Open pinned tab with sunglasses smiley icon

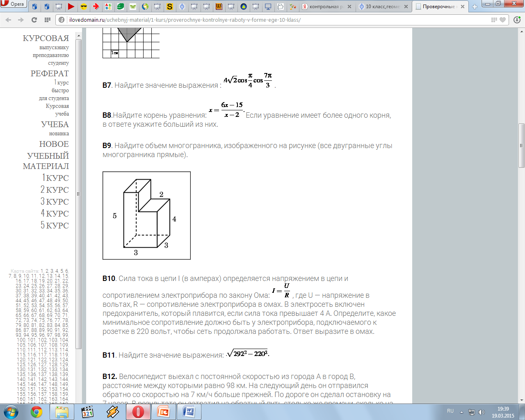point(83,7)
